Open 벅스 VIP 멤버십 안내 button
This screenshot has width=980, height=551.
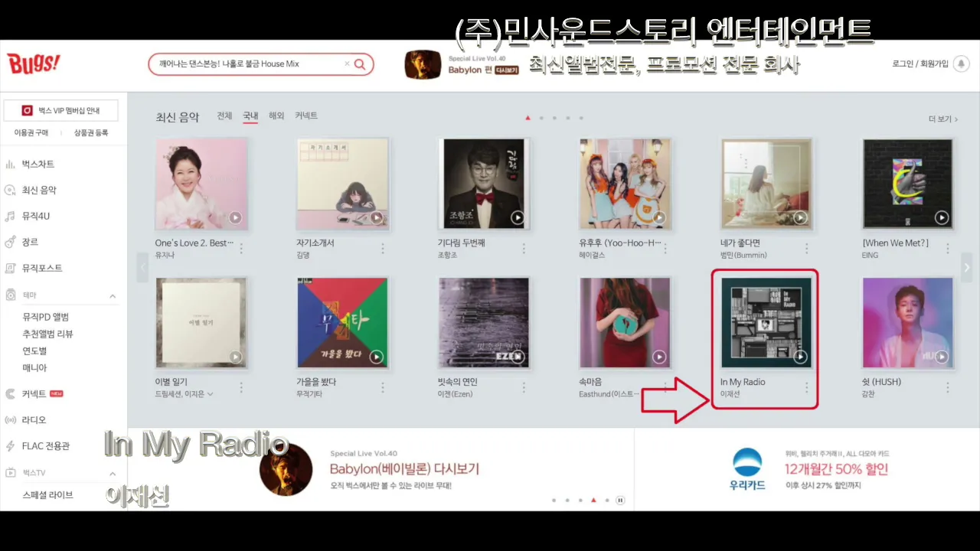pyautogui.click(x=60, y=110)
